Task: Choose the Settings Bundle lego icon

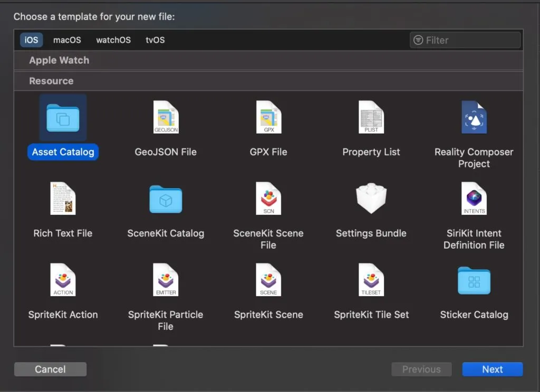Action: coord(371,199)
